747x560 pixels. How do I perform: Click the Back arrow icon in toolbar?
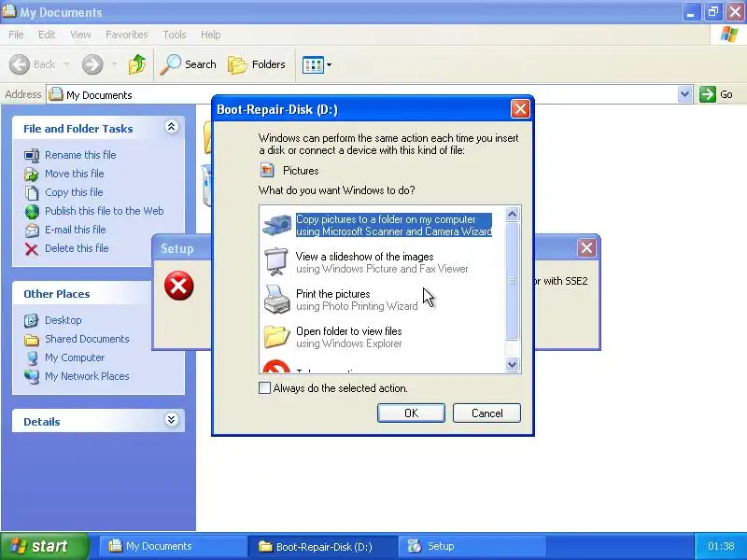pos(20,64)
